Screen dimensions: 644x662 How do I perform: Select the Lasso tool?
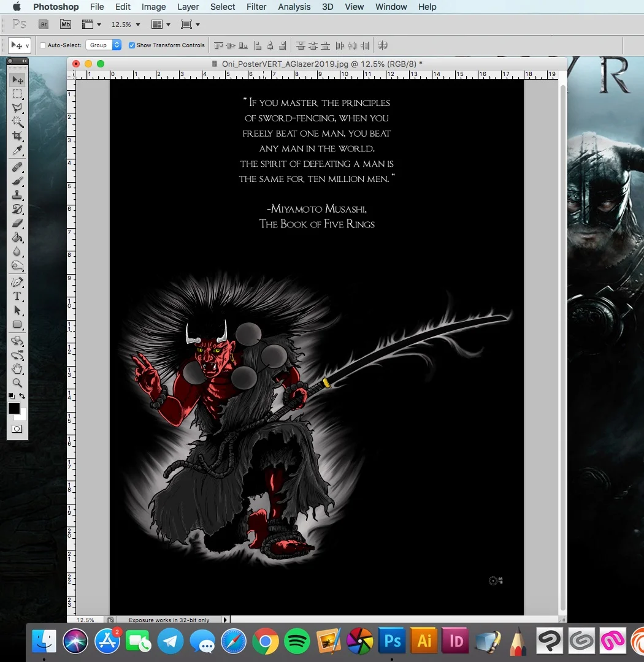(x=17, y=108)
